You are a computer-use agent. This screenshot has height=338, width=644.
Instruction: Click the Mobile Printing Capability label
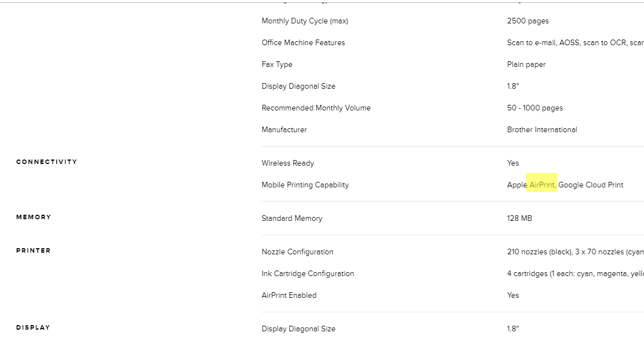pos(305,185)
